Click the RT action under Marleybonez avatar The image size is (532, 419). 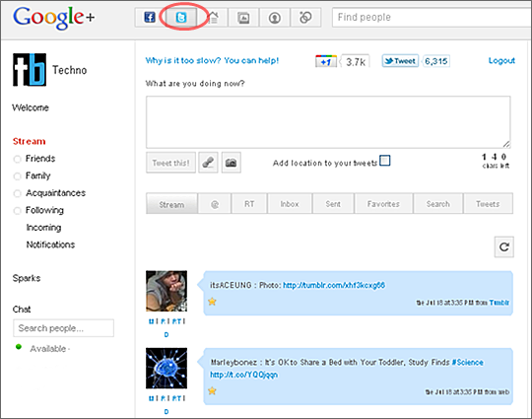coord(176,398)
